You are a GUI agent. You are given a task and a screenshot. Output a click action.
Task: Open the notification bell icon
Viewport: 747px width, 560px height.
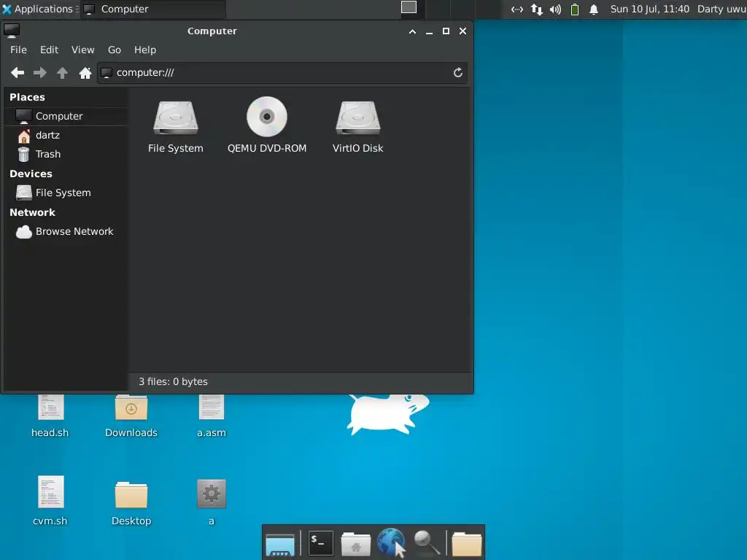(x=594, y=9)
